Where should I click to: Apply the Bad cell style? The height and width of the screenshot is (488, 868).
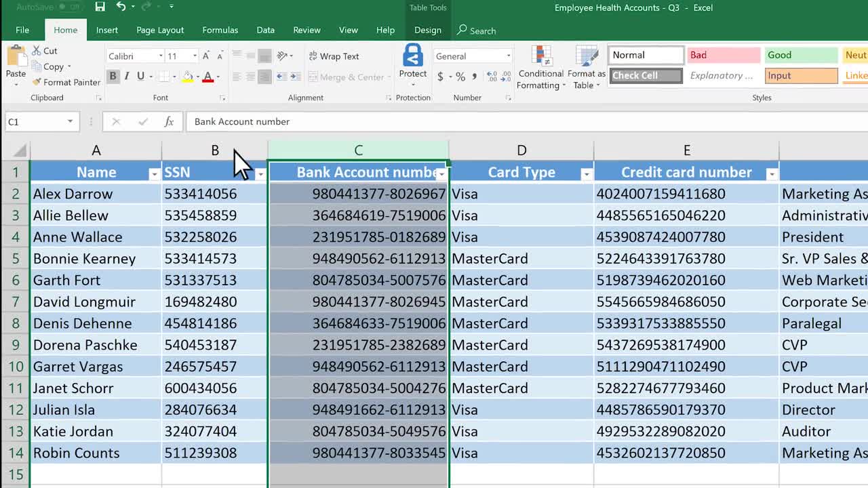point(724,55)
